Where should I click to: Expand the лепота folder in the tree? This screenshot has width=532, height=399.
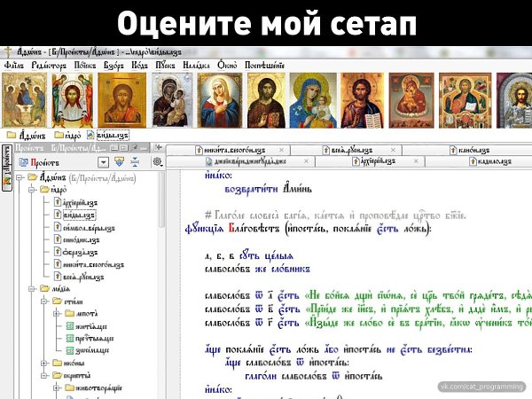(x=56, y=313)
